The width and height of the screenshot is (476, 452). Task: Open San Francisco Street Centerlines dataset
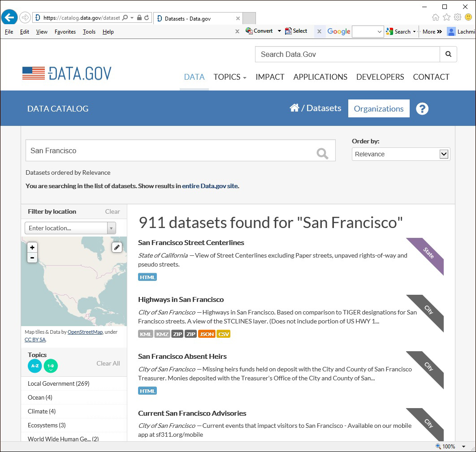click(x=191, y=243)
